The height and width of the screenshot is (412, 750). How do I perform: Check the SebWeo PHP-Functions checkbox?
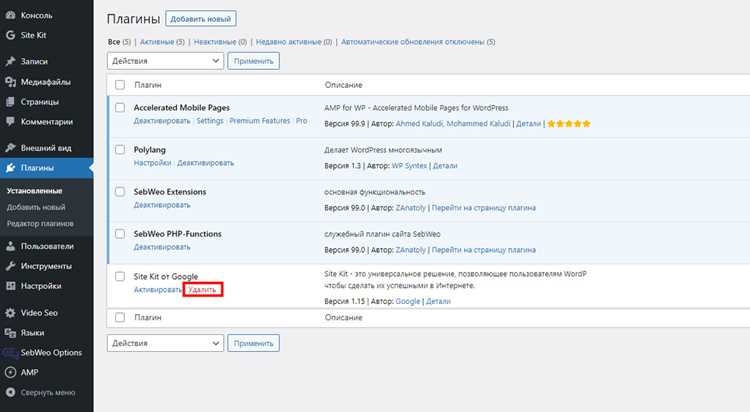coord(120,234)
